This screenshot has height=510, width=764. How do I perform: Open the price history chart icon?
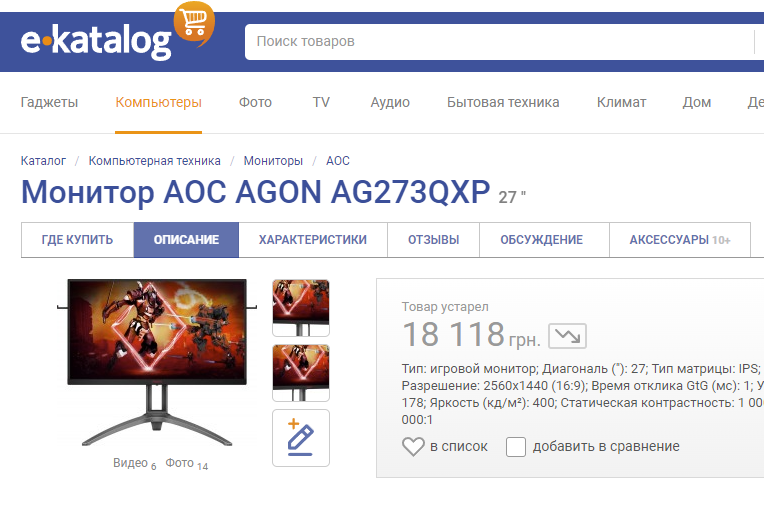tap(567, 336)
